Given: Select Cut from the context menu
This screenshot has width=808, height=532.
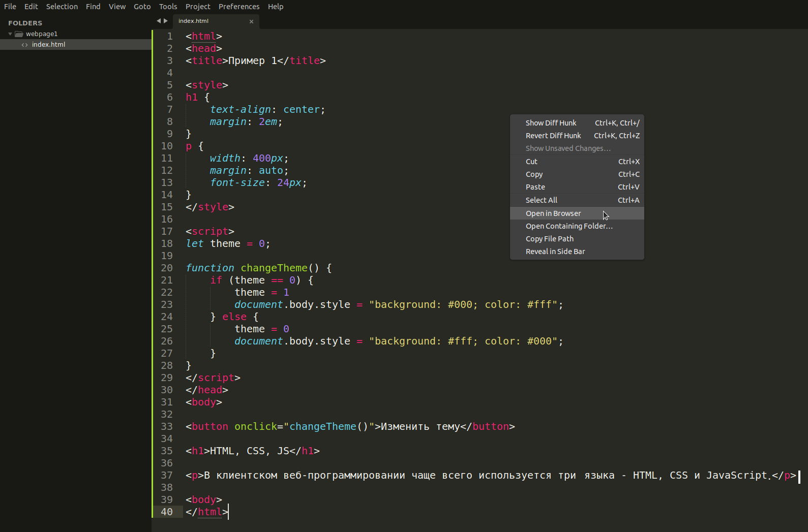Looking at the screenshot, I should [577, 162].
